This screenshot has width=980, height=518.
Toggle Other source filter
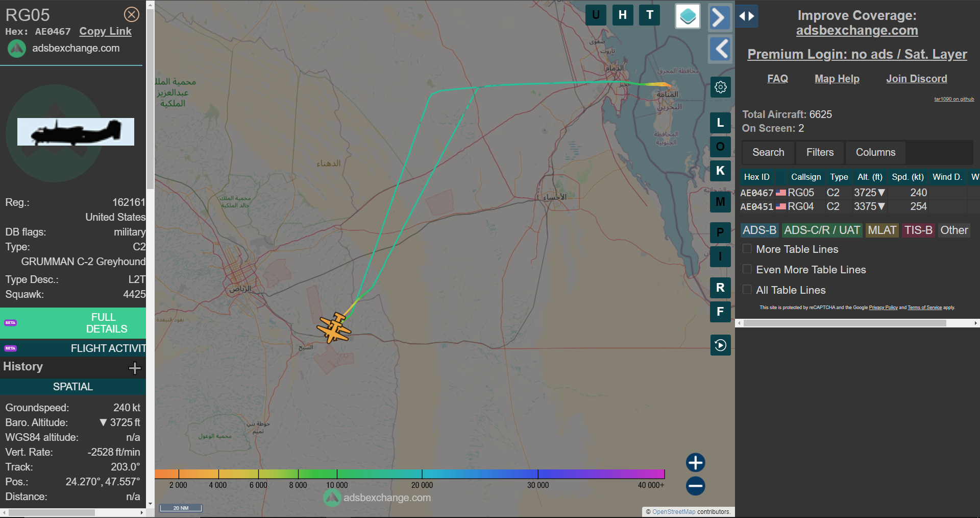pos(954,230)
